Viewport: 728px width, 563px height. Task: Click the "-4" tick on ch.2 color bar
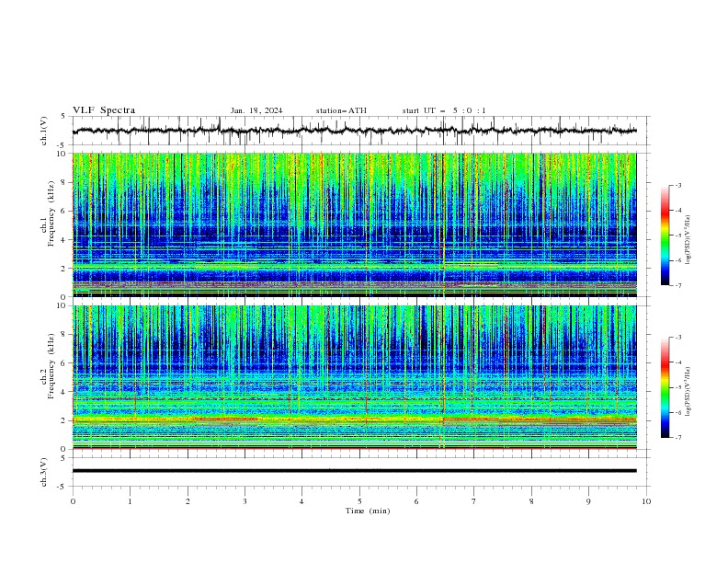tap(677, 362)
